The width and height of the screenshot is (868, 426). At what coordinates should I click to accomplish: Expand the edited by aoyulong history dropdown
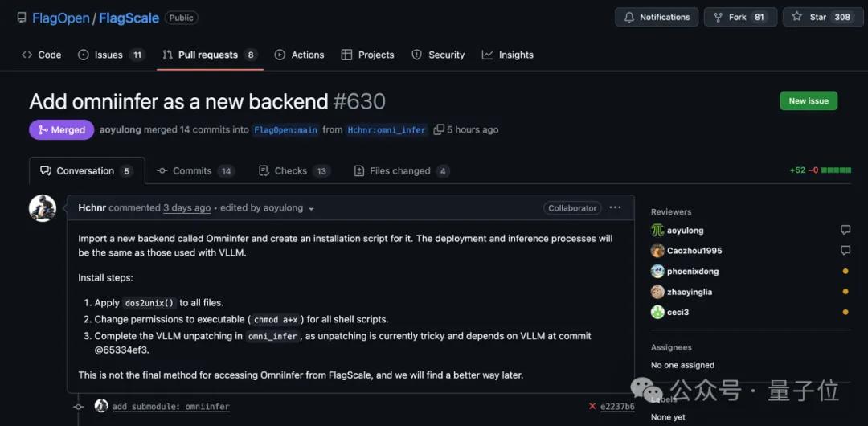[x=311, y=209]
